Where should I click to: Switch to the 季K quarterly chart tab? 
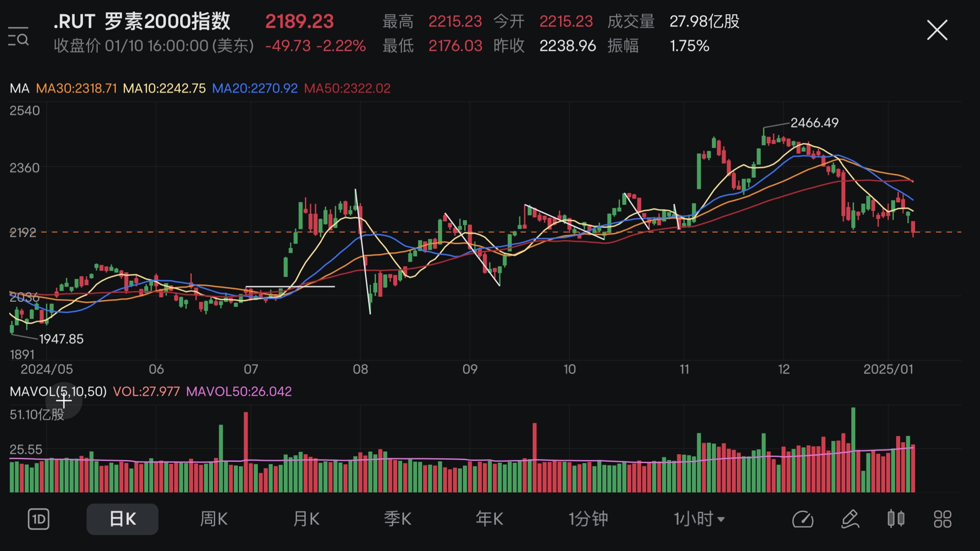click(x=398, y=519)
